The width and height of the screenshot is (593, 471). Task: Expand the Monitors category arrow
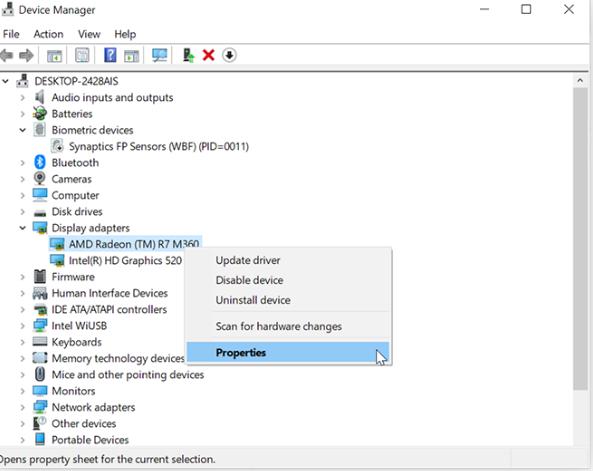[x=22, y=391]
